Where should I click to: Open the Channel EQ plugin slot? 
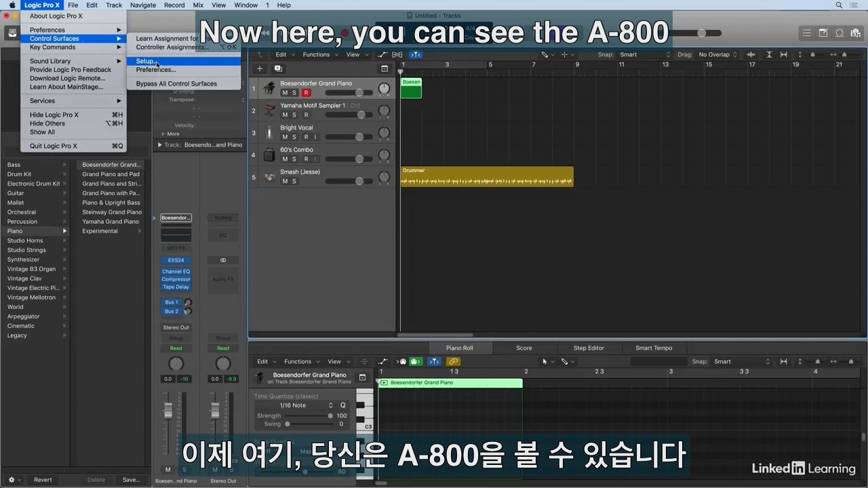pyautogui.click(x=176, y=272)
